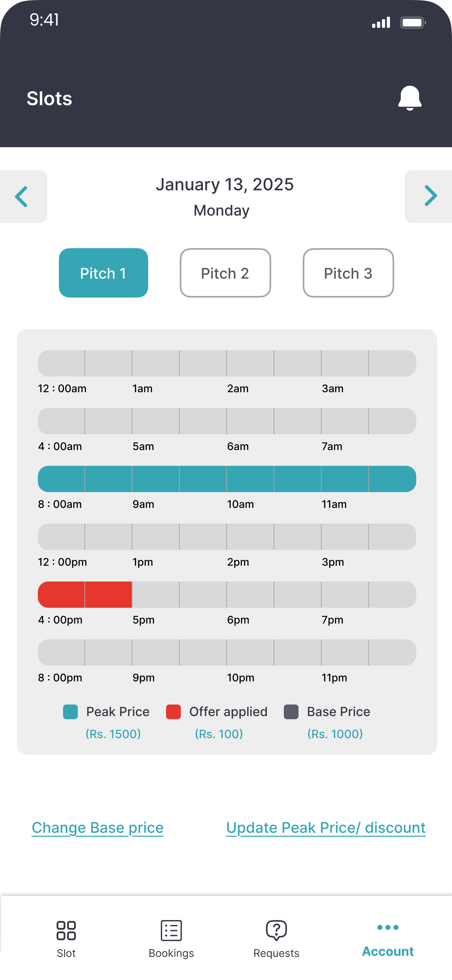Tap the Account three-dots icon
This screenshot has width=452, height=980.
(388, 927)
